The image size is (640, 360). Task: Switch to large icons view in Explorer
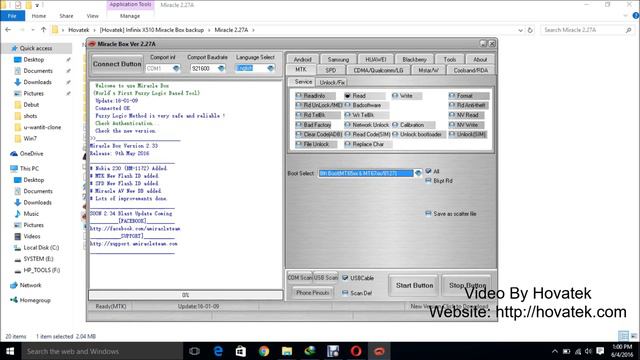[x=634, y=336]
